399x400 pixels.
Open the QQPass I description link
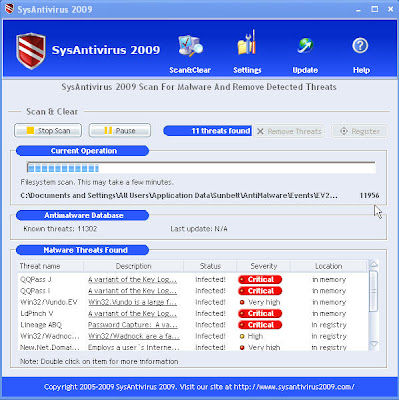[x=132, y=291]
